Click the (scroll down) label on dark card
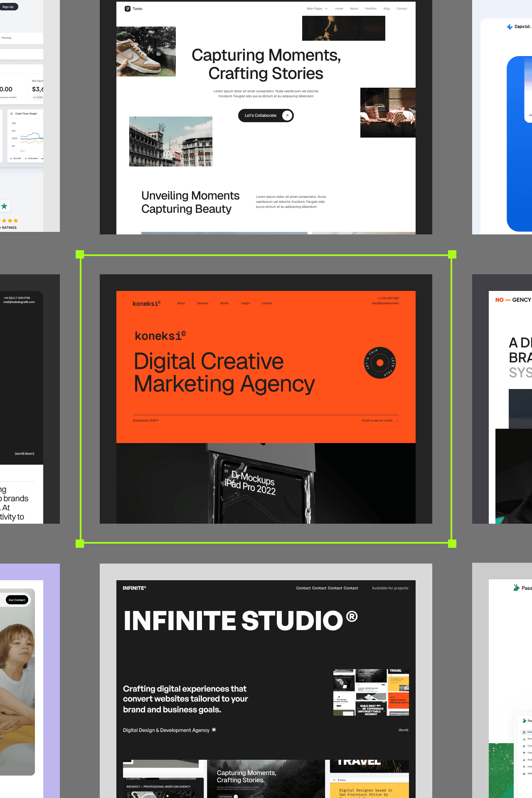The image size is (532, 798). click(25, 453)
